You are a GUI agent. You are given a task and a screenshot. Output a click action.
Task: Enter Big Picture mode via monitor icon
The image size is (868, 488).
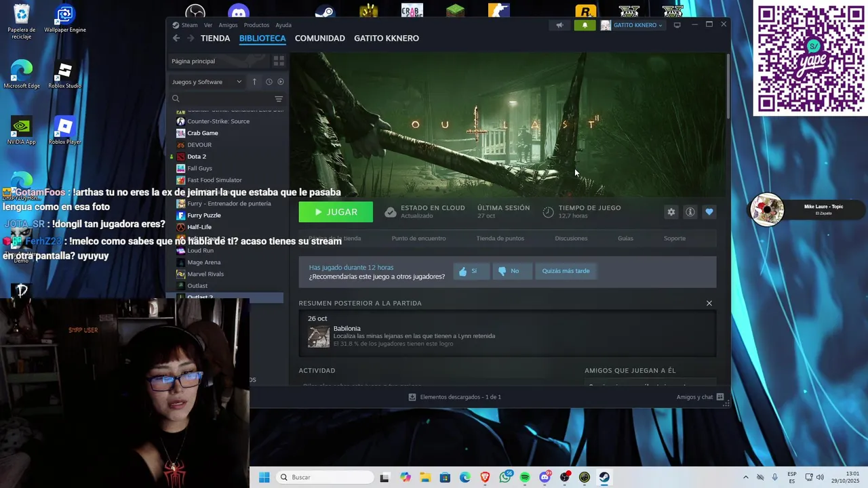(677, 25)
